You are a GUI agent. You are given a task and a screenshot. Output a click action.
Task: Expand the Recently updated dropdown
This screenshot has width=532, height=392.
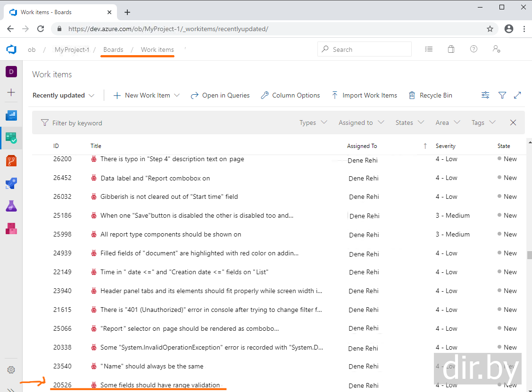pyautogui.click(x=64, y=95)
